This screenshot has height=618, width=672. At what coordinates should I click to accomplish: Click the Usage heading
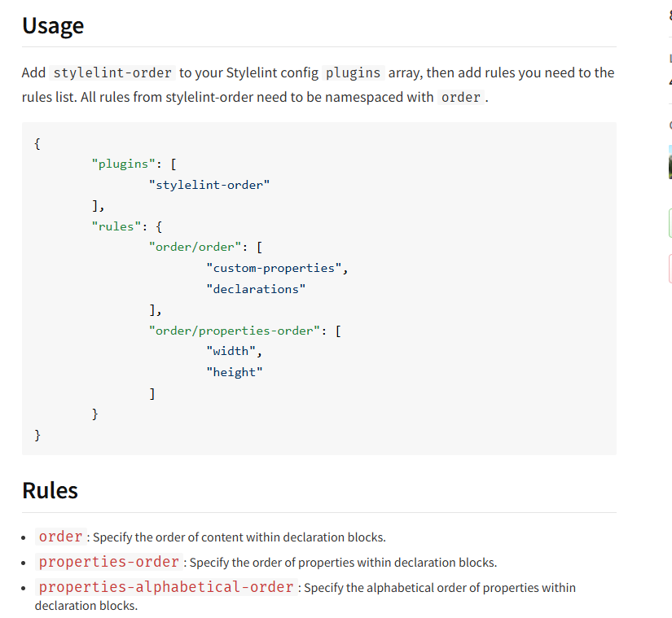(x=53, y=26)
